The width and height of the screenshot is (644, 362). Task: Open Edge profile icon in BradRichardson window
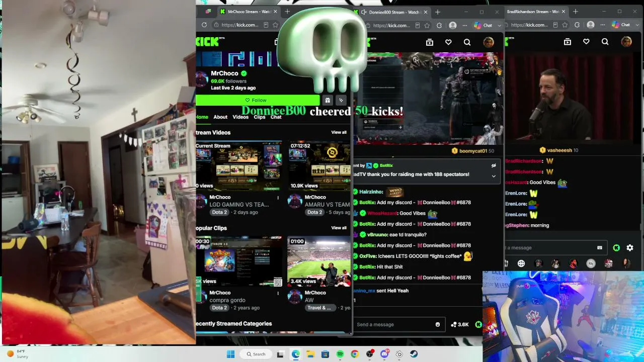(591, 25)
